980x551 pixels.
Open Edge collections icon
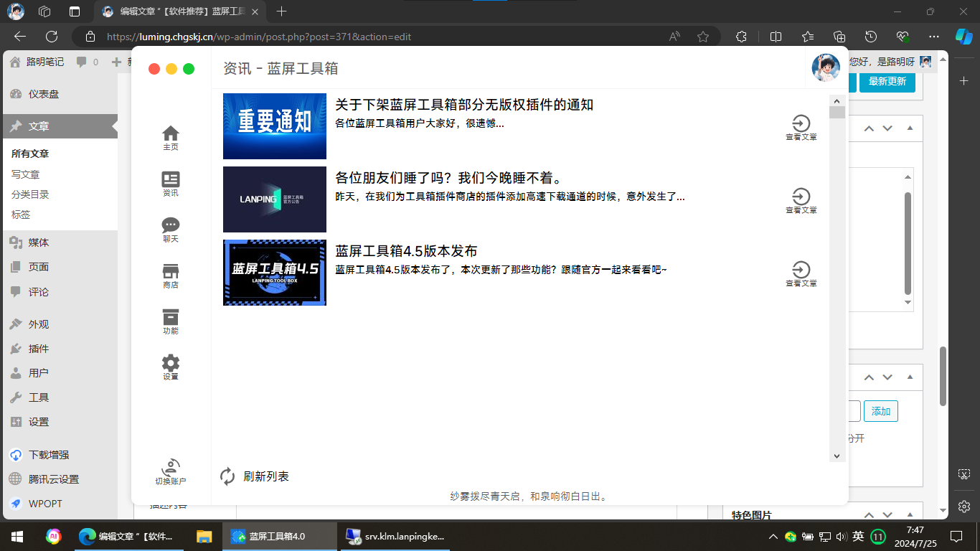(x=839, y=37)
